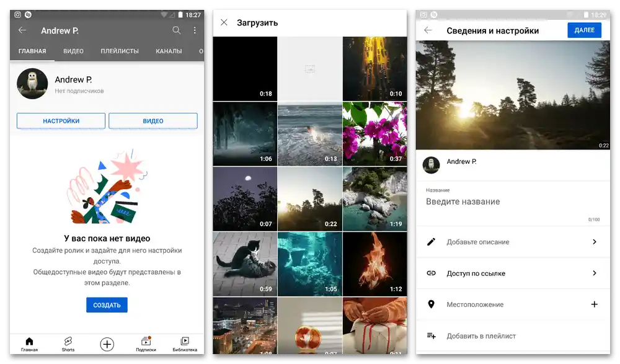Image resolution: width=620 pixels, height=364 pixels.
Task: Select the 0:13 sea waves video
Action: (x=309, y=134)
